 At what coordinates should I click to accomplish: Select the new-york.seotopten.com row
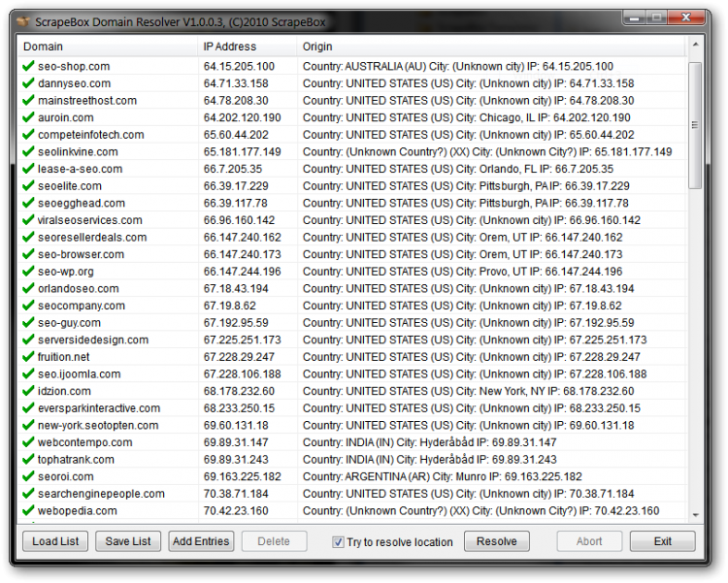[352, 425]
